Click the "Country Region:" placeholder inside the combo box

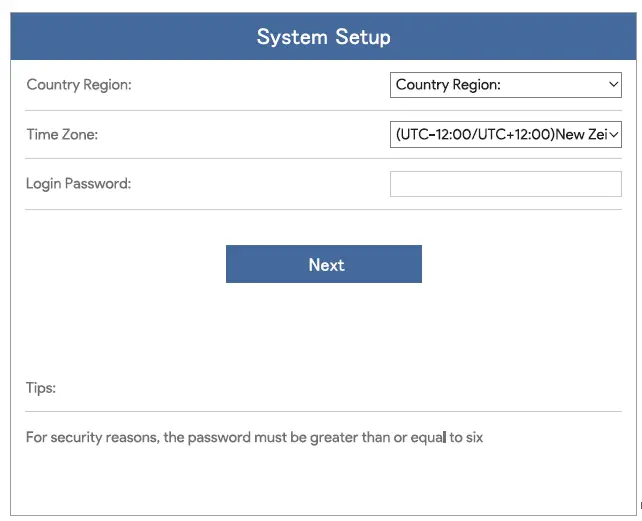[448, 85]
